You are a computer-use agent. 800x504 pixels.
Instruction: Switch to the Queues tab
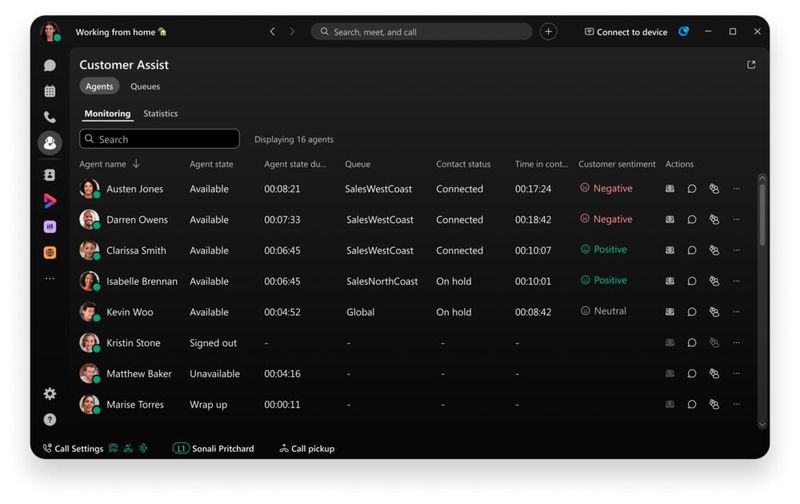coord(145,87)
